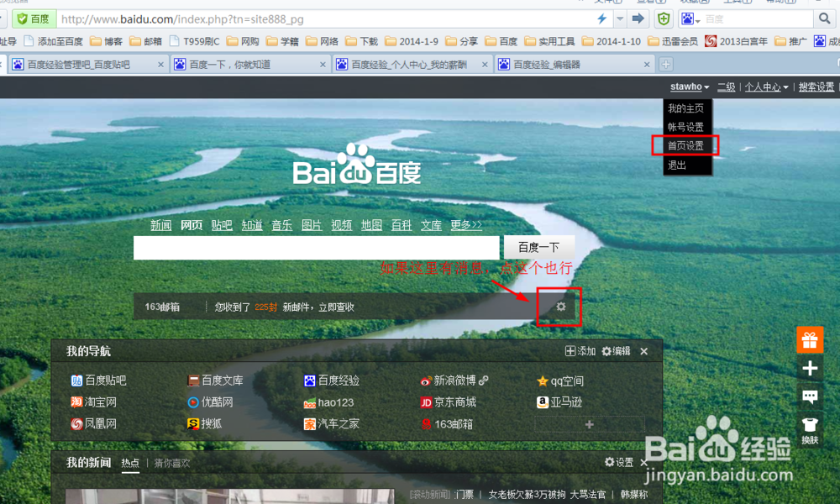This screenshot has width=840, height=504.
Task: Click the lightning speed mode icon in address bar
Action: click(x=601, y=19)
